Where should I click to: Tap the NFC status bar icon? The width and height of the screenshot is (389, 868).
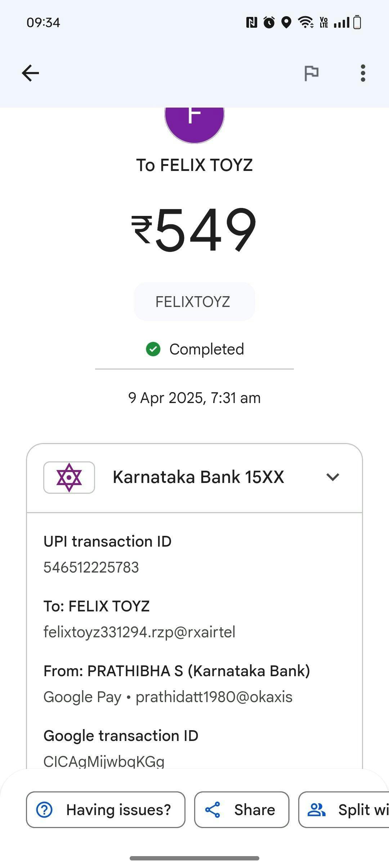coord(251,22)
